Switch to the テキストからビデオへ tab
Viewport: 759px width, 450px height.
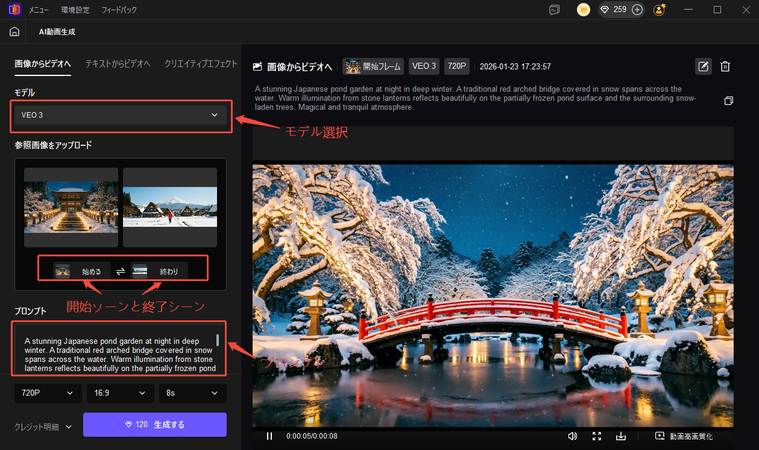(x=117, y=63)
